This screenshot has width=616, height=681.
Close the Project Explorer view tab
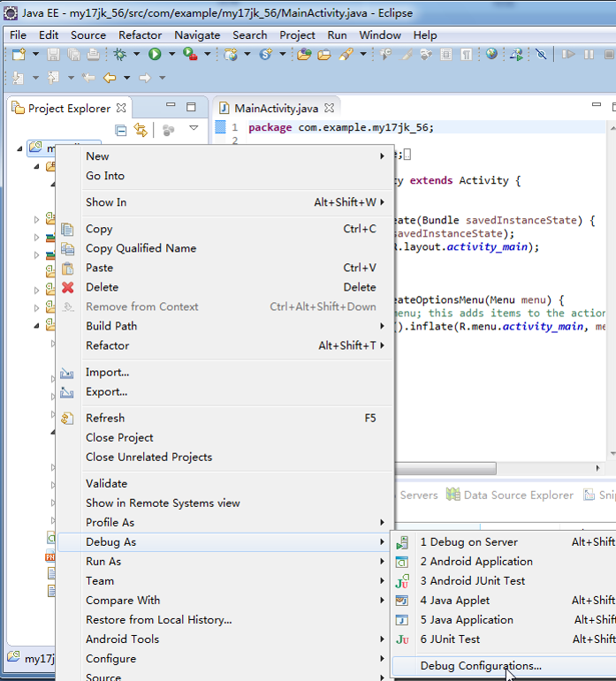121,108
